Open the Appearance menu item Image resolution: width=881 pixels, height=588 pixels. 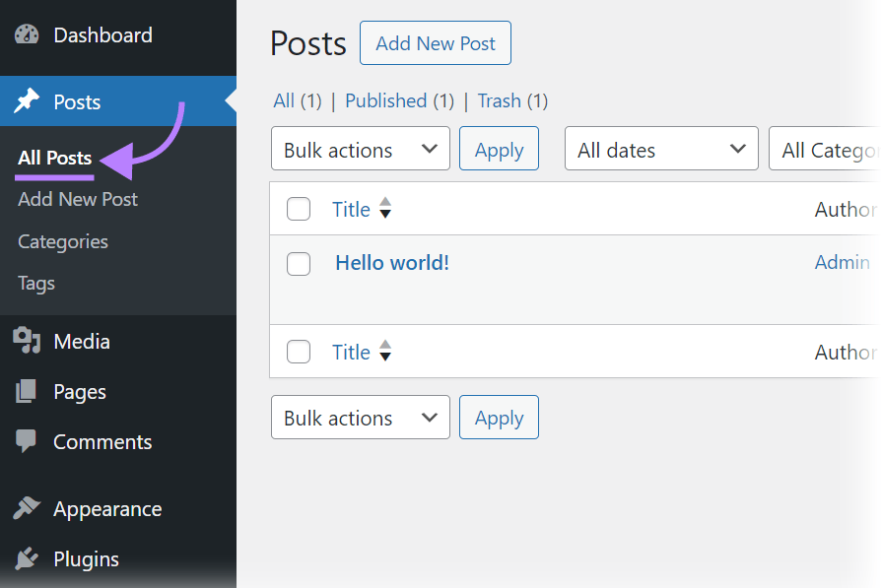coord(107,509)
